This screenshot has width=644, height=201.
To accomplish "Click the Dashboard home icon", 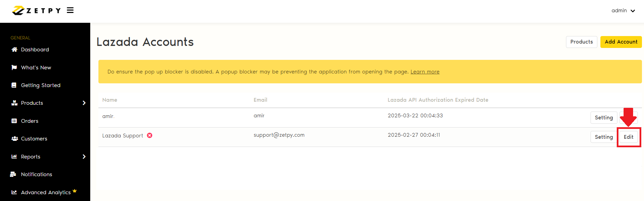I will pyautogui.click(x=14, y=49).
